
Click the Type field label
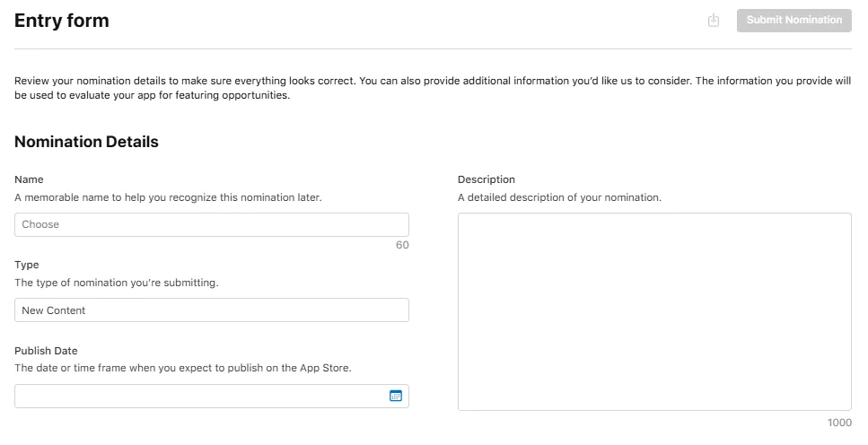click(27, 265)
